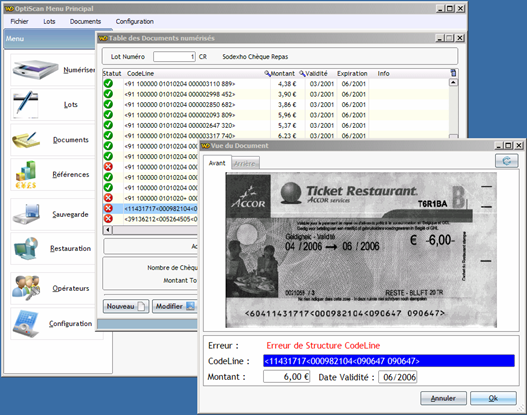
Task: Click the Date Validité field 06/2006
Action: (x=398, y=377)
